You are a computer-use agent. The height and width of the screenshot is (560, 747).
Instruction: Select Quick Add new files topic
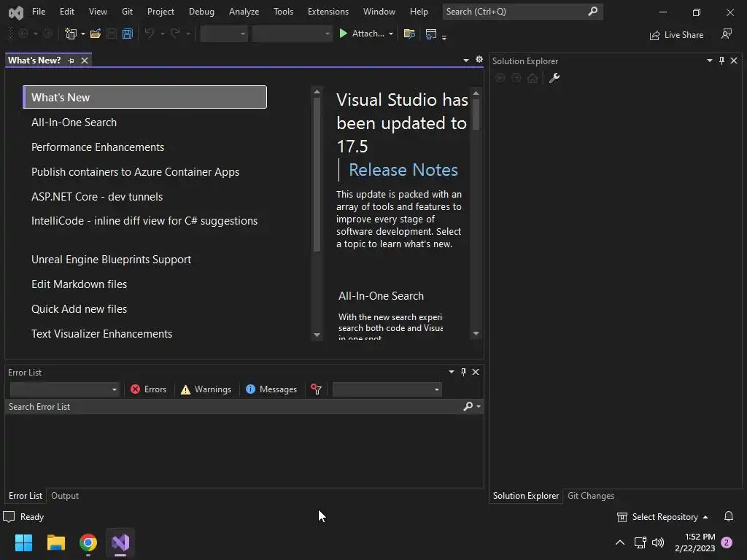click(79, 309)
